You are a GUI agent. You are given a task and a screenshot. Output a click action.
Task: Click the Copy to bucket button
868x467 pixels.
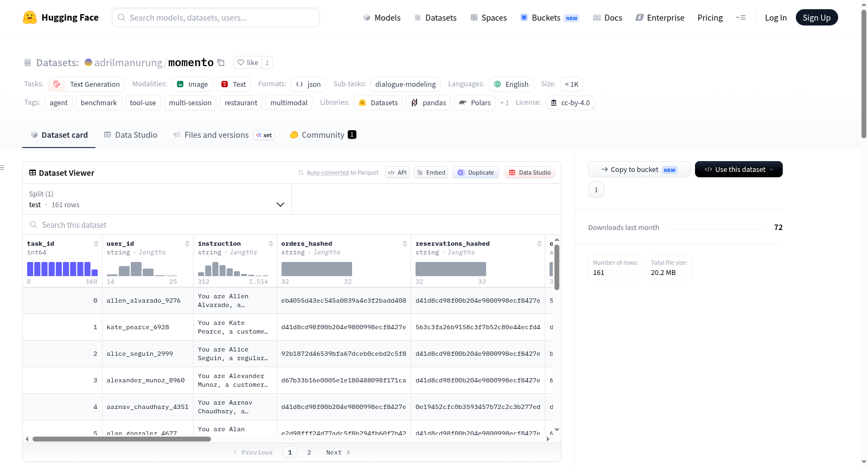639,169
